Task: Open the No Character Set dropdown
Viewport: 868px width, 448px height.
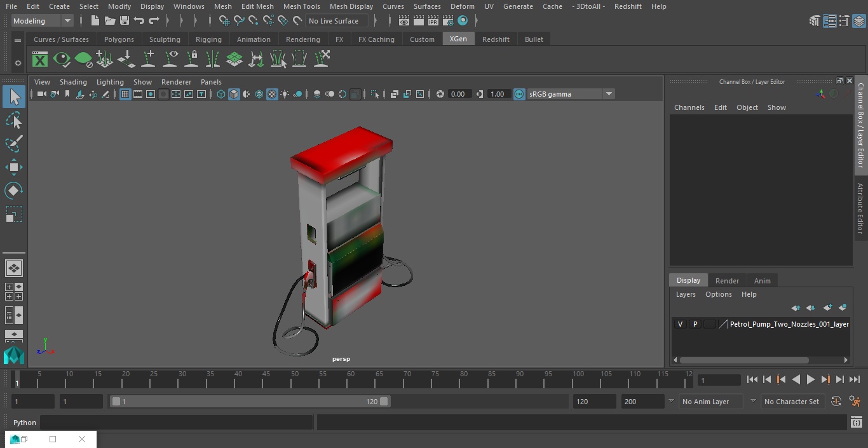Action: pos(753,401)
